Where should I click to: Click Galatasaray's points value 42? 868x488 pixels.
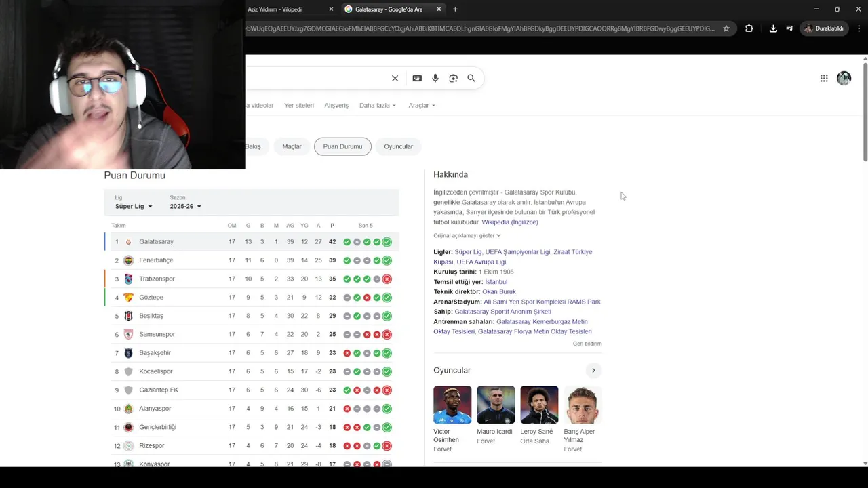point(332,242)
